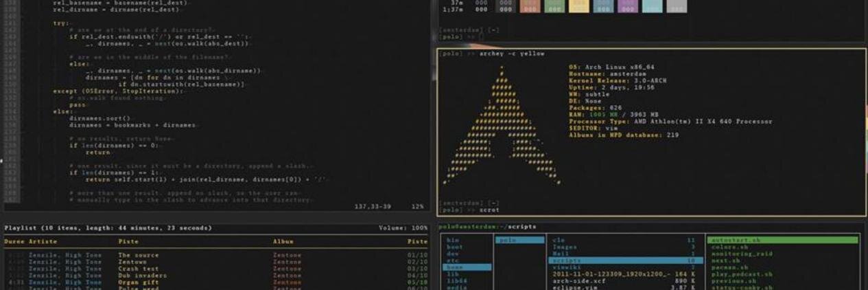This screenshot has height=290, width=868.
Task: Open the 'etc' directory in file manager
Action: [453, 260]
